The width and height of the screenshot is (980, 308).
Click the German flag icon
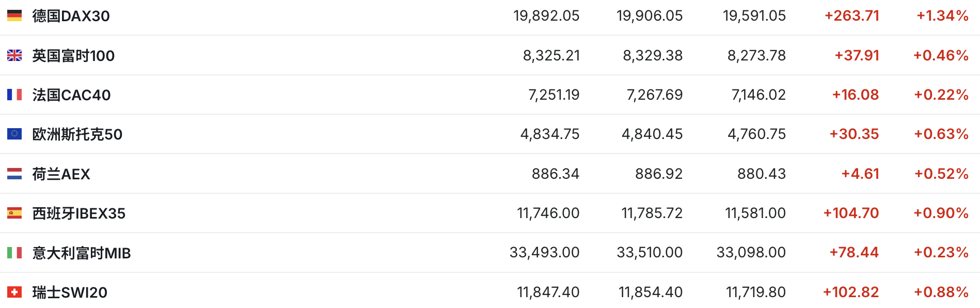coord(14,16)
